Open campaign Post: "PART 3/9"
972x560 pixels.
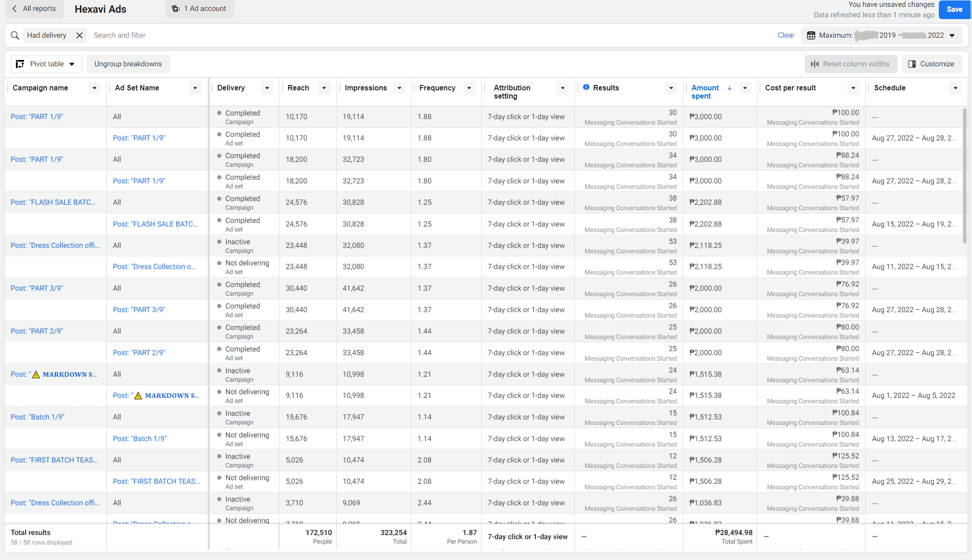coord(37,288)
